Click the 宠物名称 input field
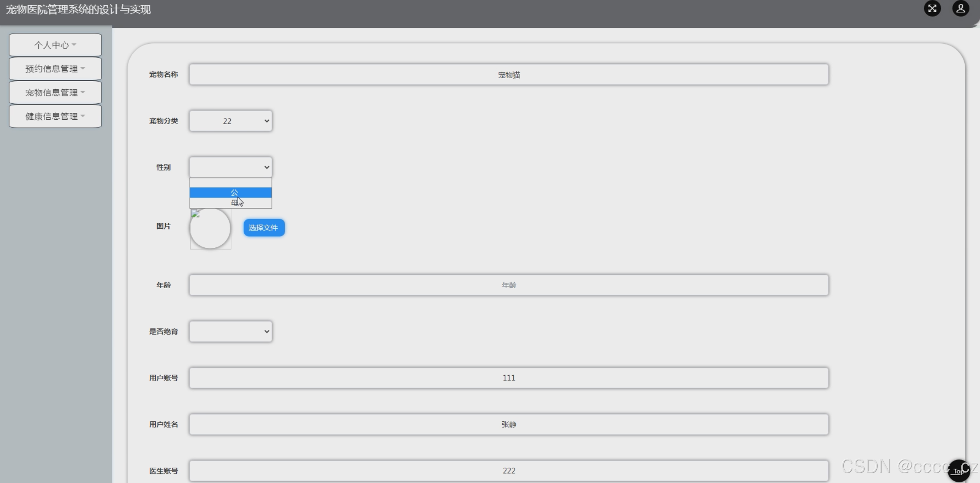The height and width of the screenshot is (483, 980). click(x=508, y=75)
